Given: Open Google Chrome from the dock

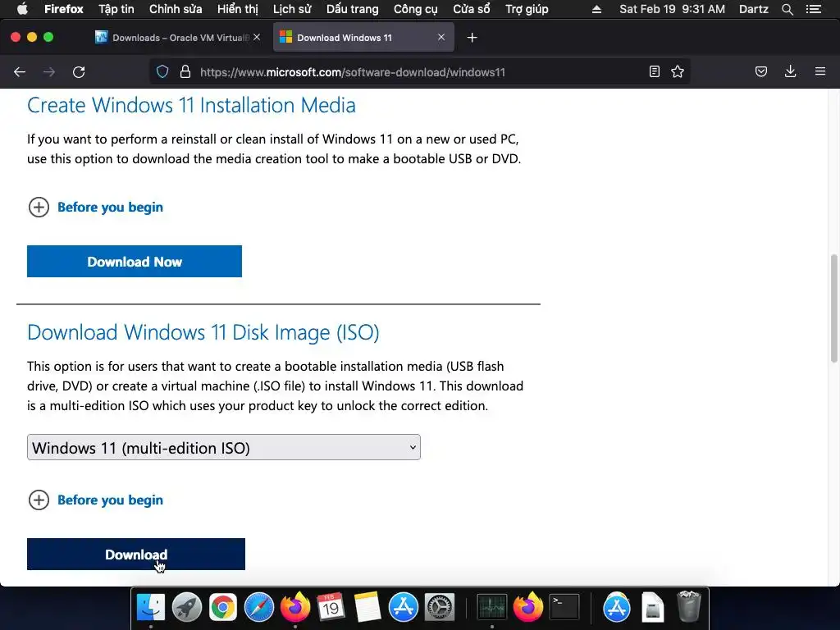Looking at the screenshot, I should click(223, 608).
